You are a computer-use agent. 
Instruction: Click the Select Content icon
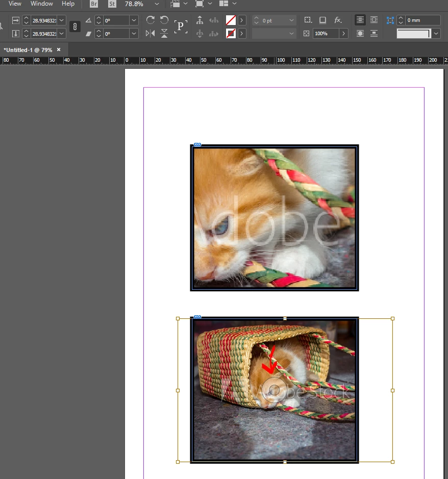(200, 33)
